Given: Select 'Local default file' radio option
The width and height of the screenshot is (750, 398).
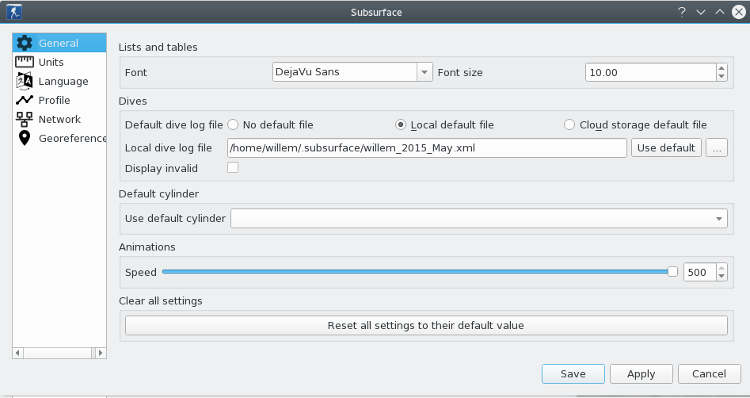Looking at the screenshot, I should click(400, 125).
